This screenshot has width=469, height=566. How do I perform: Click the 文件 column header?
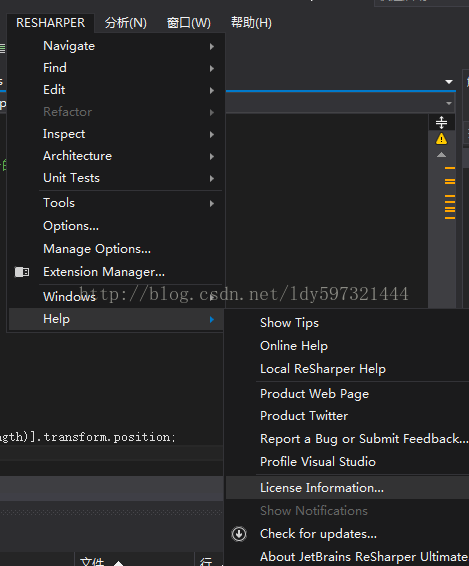[x=92, y=561]
